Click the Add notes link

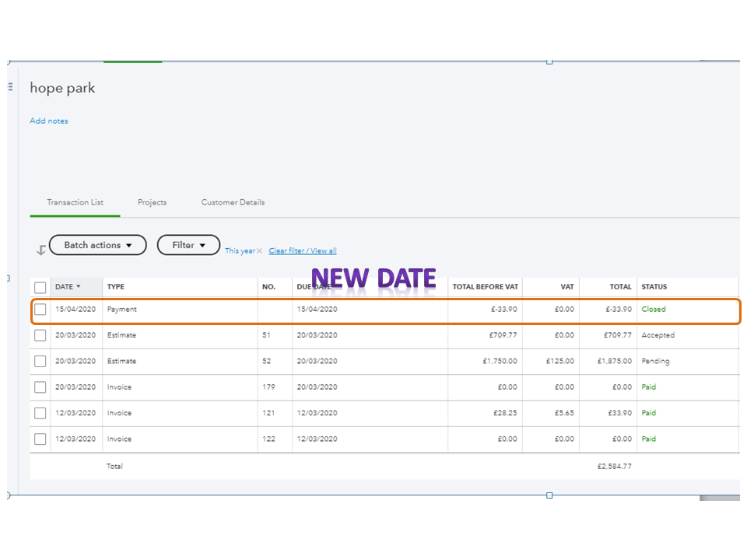(x=49, y=121)
